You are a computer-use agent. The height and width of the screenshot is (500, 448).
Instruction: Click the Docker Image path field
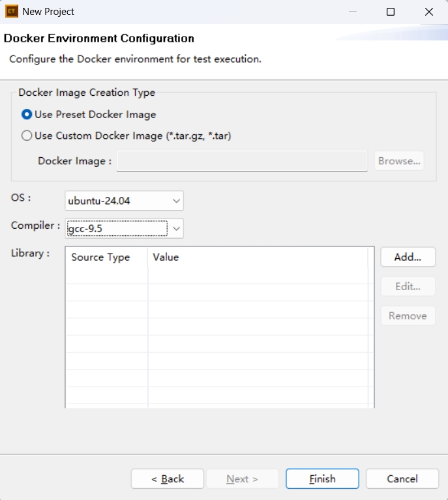pos(242,161)
